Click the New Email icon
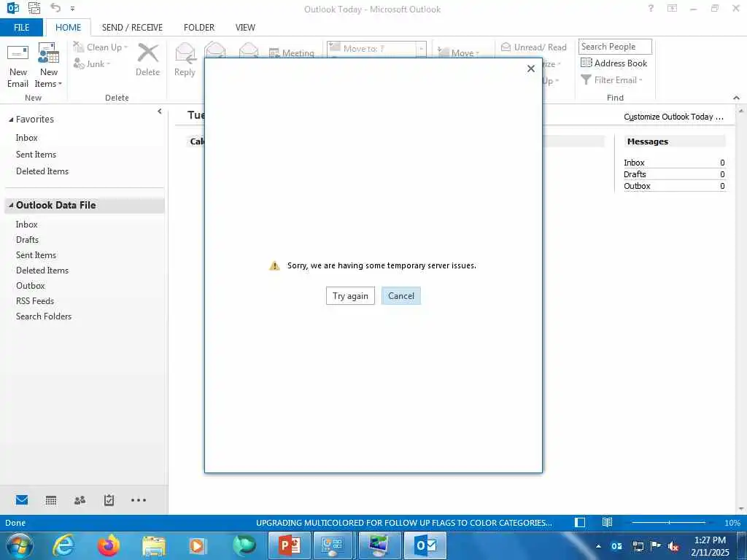 tap(18, 66)
